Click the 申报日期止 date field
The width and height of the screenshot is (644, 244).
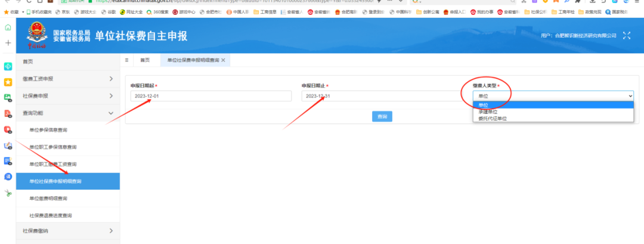382,96
